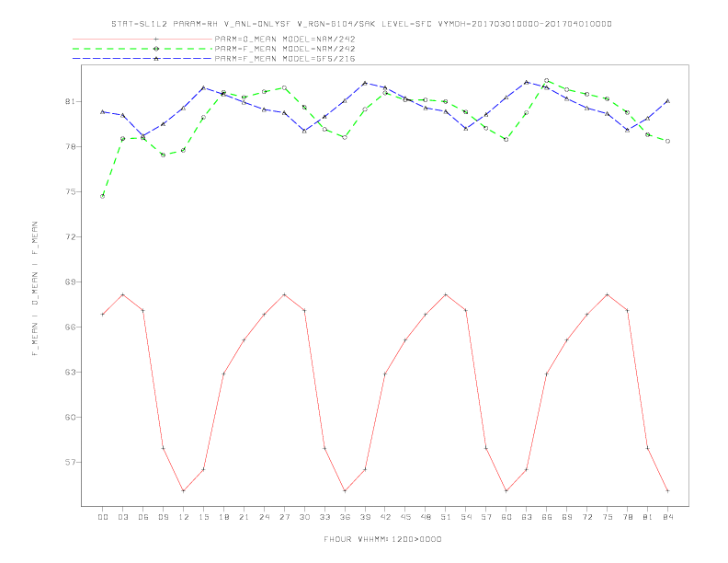Click the chart title starting with STAT=SL1L2
Viewport: 728px width, 563px height.
point(361,24)
